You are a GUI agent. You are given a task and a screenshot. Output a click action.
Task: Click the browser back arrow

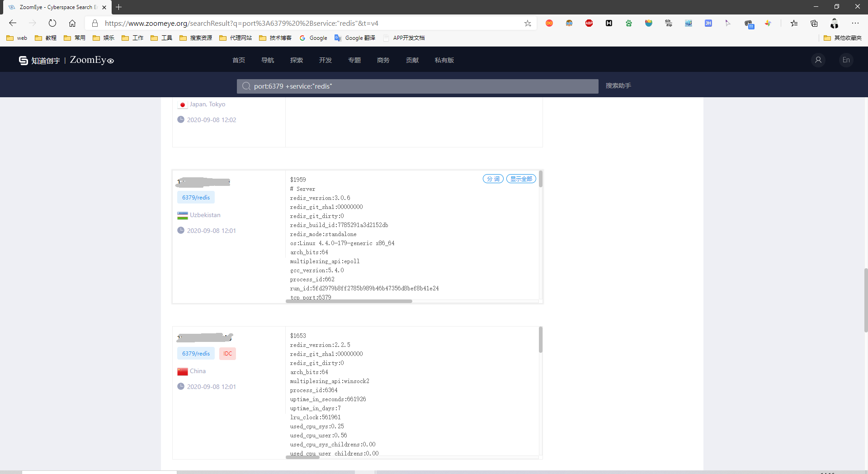(x=13, y=23)
